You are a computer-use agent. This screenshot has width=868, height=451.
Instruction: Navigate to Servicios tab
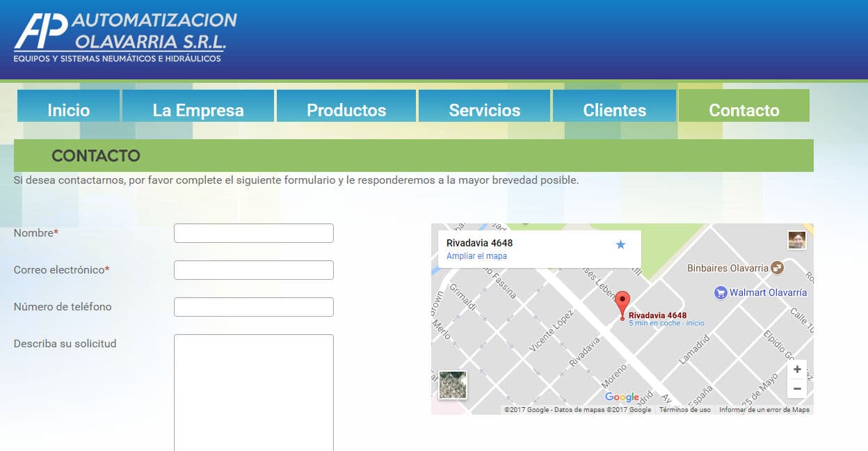(484, 106)
